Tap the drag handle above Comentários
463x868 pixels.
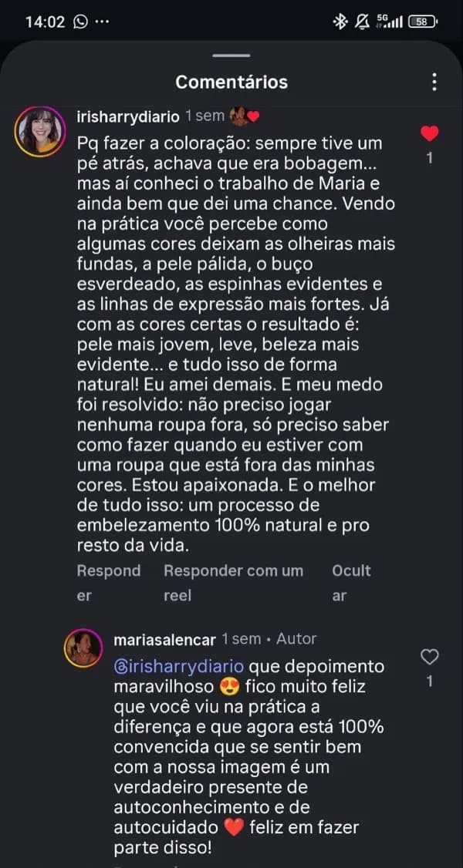click(x=231, y=56)
